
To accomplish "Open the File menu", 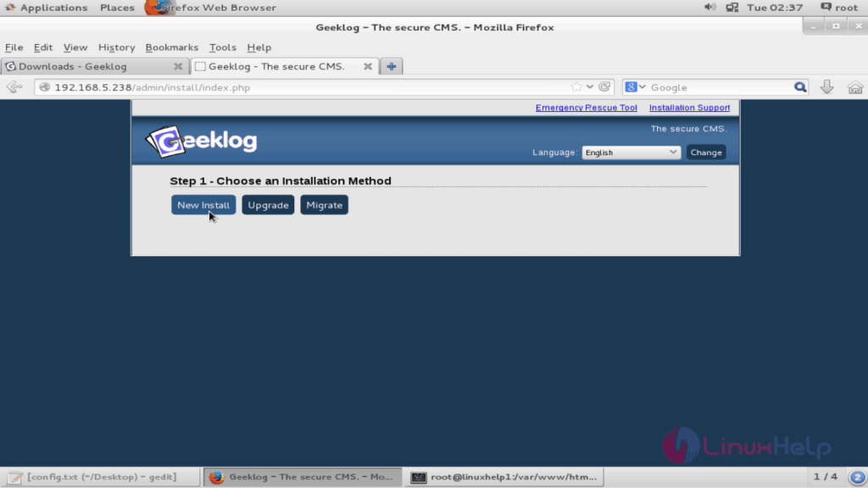I will point(14,47).
